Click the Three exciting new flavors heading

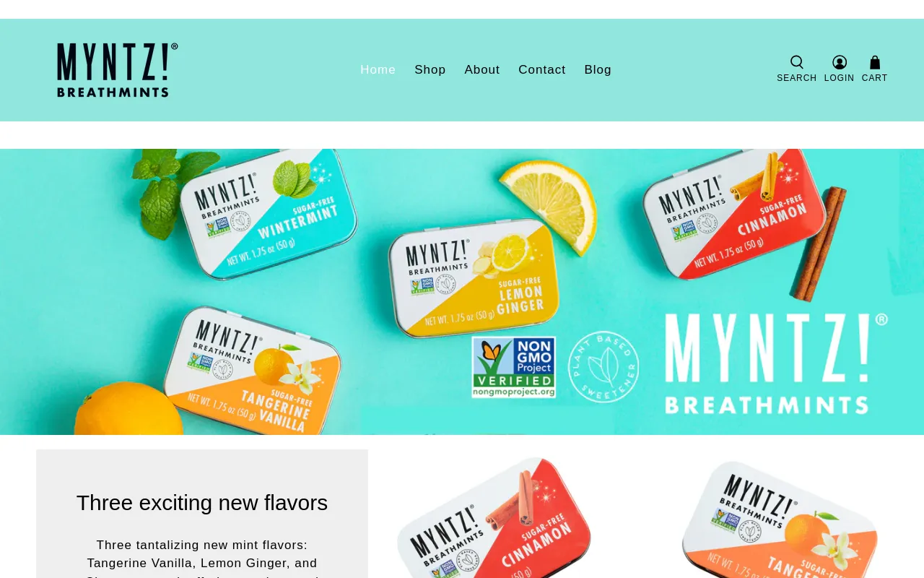(x=202, y=503)
